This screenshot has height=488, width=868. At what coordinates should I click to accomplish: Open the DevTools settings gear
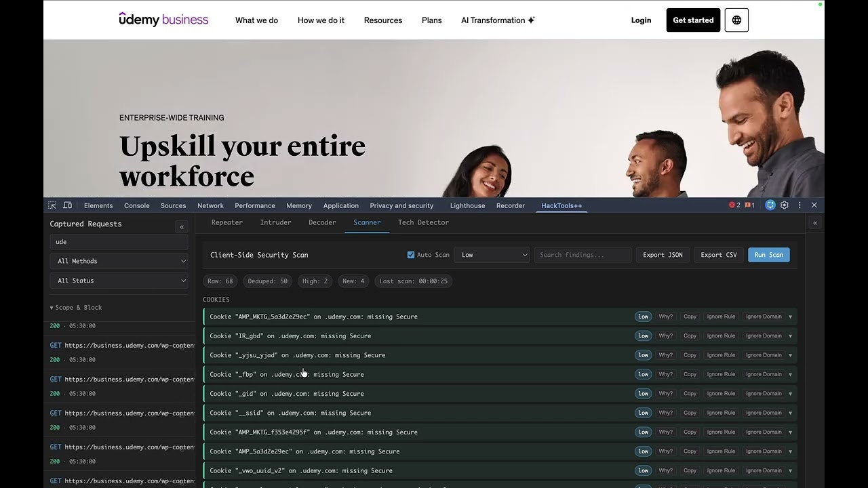pyautogui.click(x=785, y=205)
